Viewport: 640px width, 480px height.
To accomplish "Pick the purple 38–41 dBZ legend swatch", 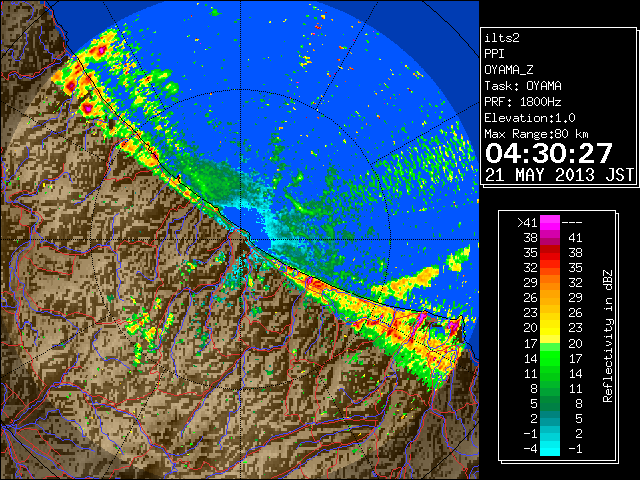I will (550, 238).
